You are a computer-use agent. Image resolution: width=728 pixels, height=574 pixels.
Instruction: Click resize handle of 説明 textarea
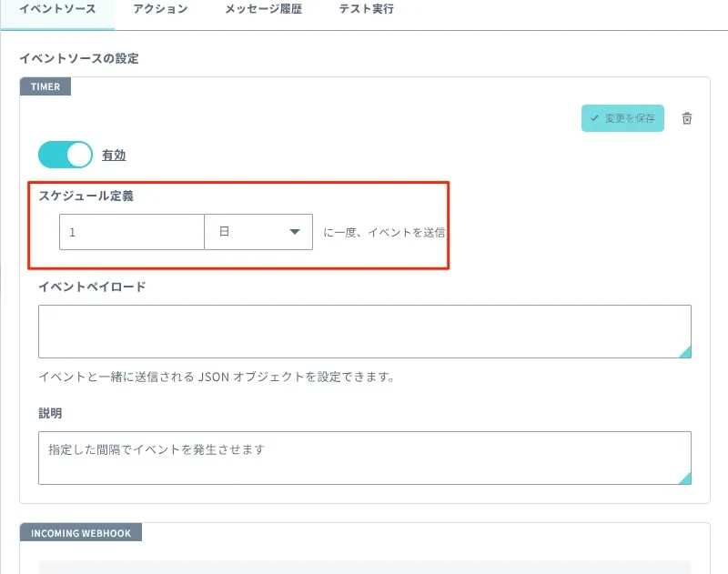pyautogui.click(x=685, y=478)
